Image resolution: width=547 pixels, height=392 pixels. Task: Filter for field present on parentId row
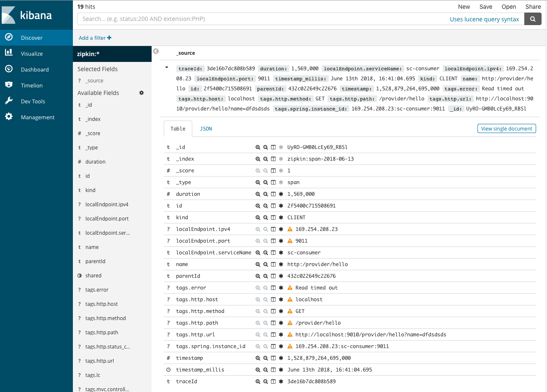coord(281,276)
